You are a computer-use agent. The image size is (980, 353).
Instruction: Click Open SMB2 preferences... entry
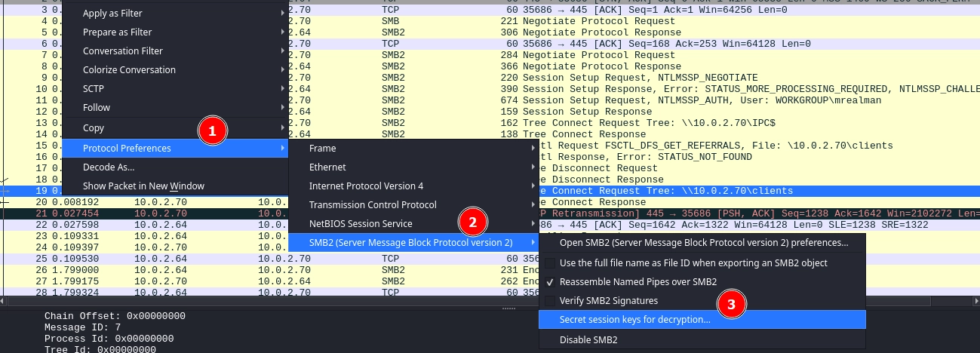pyautogui.click(x=703, y=243)
